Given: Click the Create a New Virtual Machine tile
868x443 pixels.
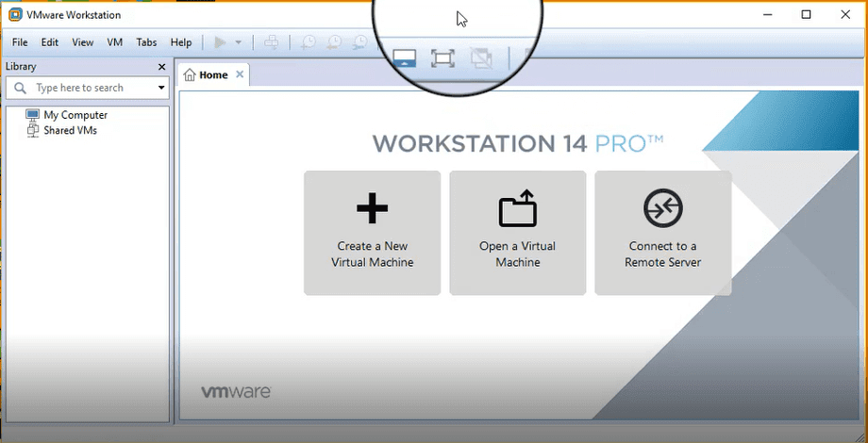Looking at the screenshot, I should [x=372, y=233].
